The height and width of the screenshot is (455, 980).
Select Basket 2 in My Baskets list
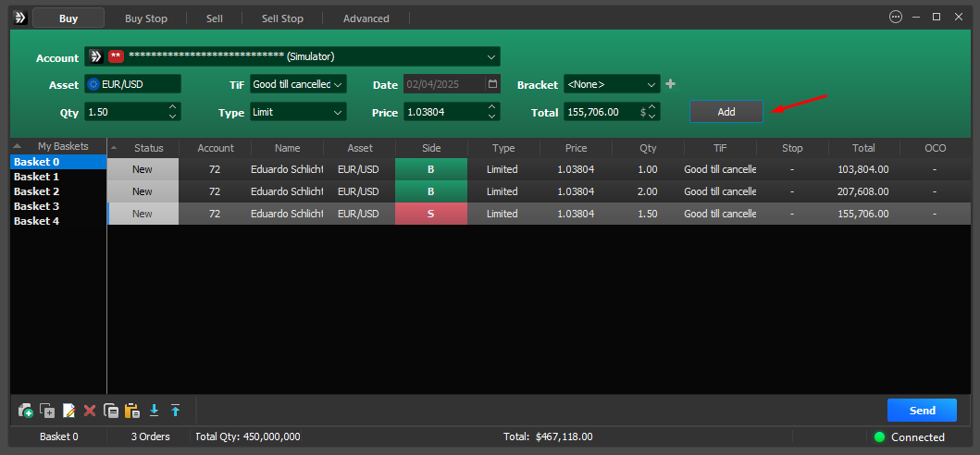point(37,191)
